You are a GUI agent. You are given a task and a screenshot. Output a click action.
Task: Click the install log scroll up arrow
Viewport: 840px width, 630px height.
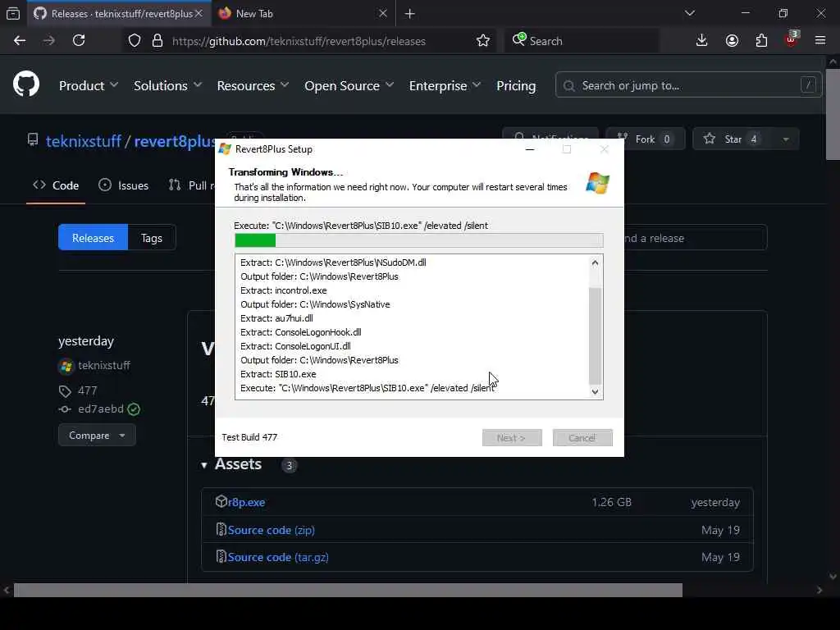[x=595, y=262]
